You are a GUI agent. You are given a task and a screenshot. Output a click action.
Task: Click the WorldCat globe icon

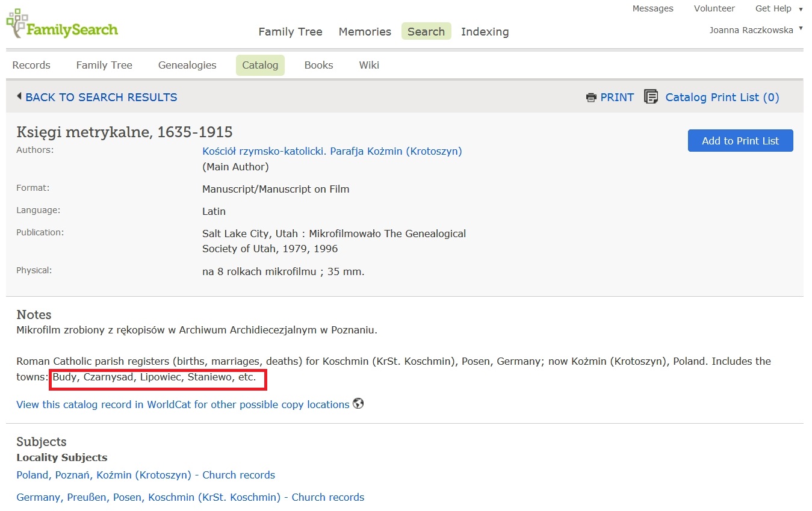(x=358, y=404)
